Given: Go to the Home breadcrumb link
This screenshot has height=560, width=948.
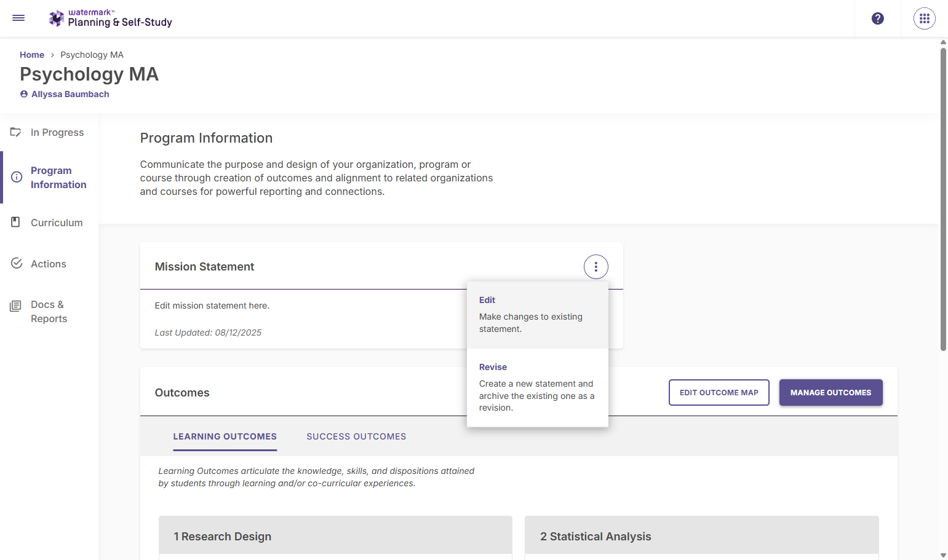Looking at the screenshot, I should [x=32, y=55].
